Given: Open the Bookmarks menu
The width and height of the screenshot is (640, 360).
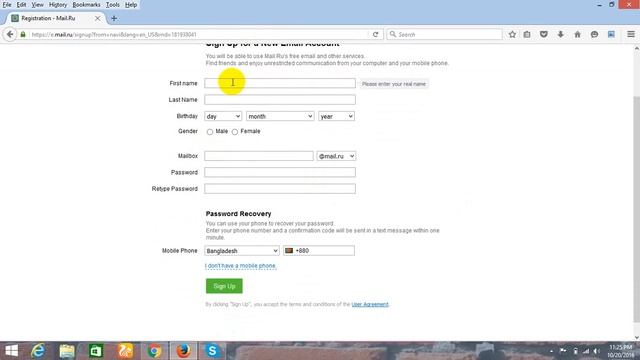Looking at the screenshot, I should coord(86,5).
